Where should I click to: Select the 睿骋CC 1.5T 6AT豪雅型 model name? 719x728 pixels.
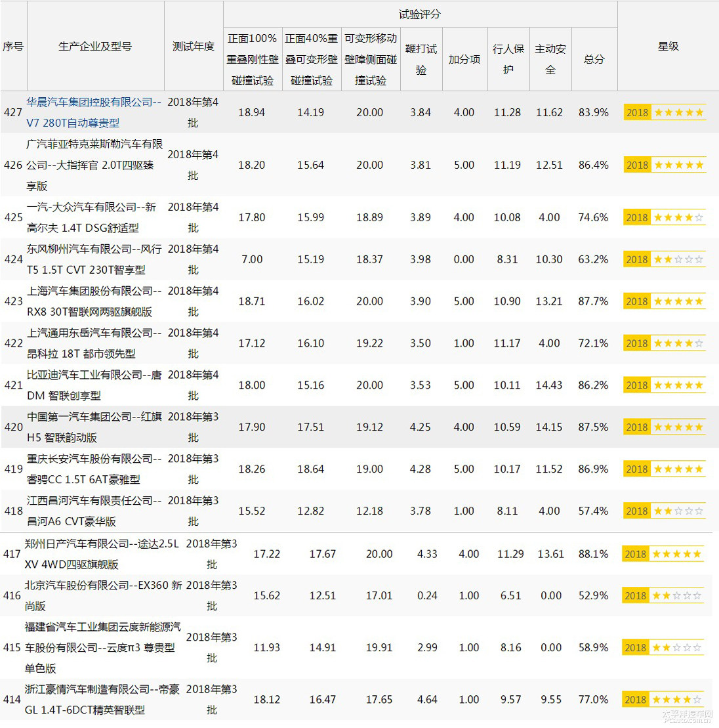coord(83,480)
